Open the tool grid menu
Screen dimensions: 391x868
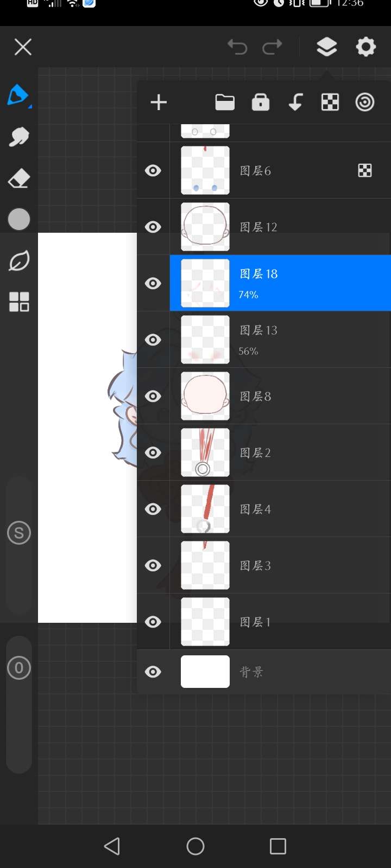click(19, 302)
